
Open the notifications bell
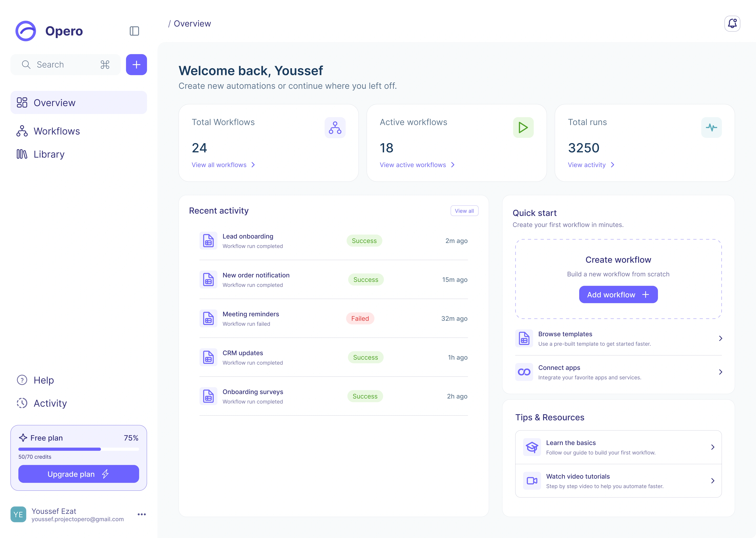coord(732,24)
